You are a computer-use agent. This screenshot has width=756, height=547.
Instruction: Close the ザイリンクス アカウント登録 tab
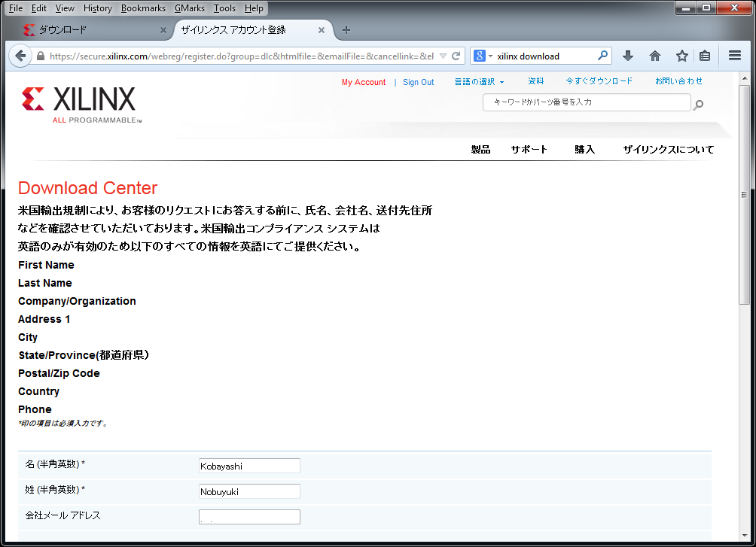tap(321, 30)
